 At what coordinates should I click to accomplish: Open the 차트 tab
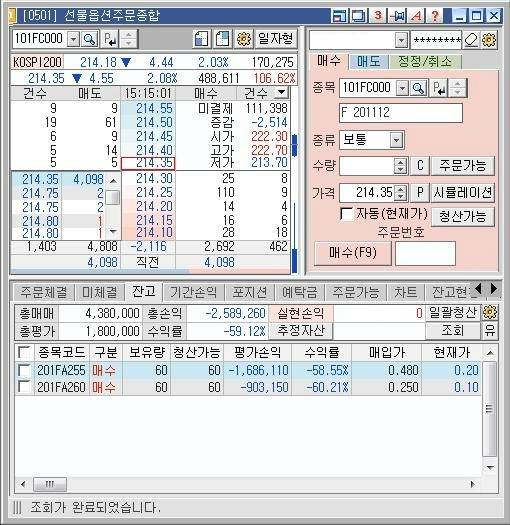(406, 293)
